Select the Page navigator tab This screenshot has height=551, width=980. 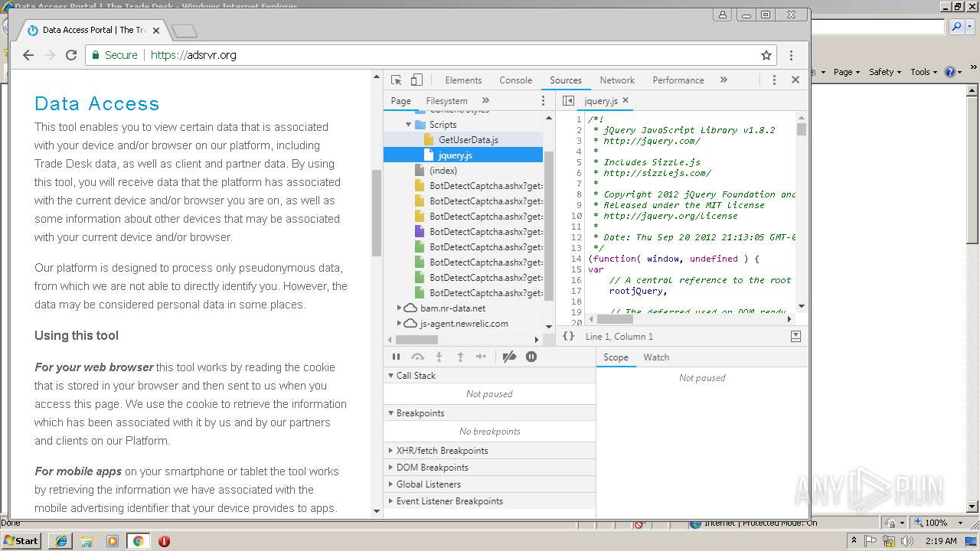tap(400, 100)
